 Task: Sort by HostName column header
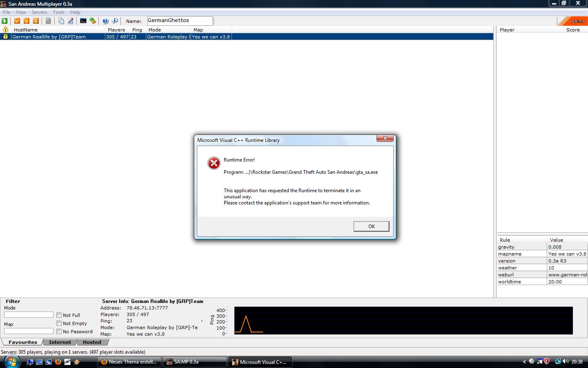[x=58, y=29]
